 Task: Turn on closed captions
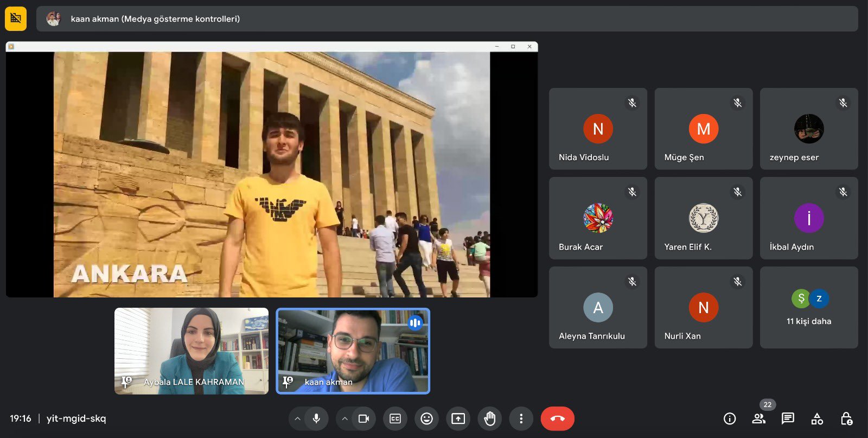click(x=395, y=418)
